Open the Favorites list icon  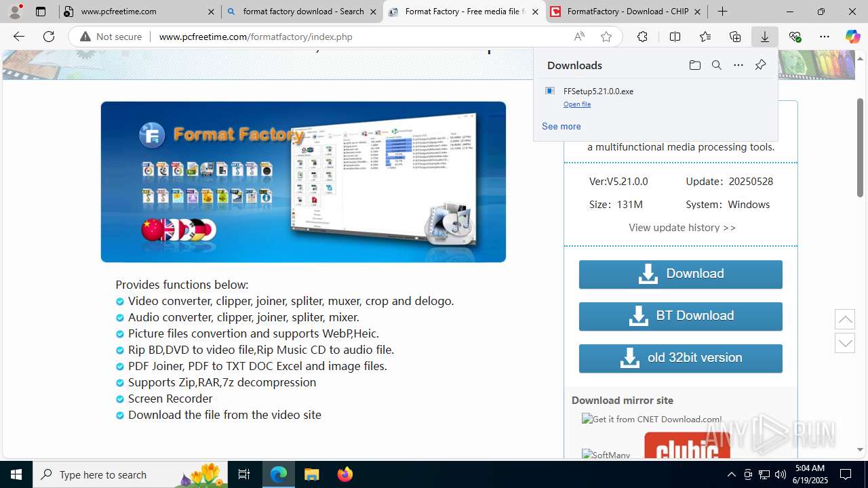tap(705, 37)
